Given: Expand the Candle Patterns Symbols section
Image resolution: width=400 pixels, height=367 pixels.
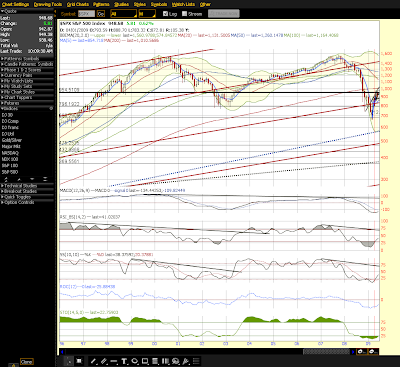Looking at the screenshot, I should coord(27,64).
